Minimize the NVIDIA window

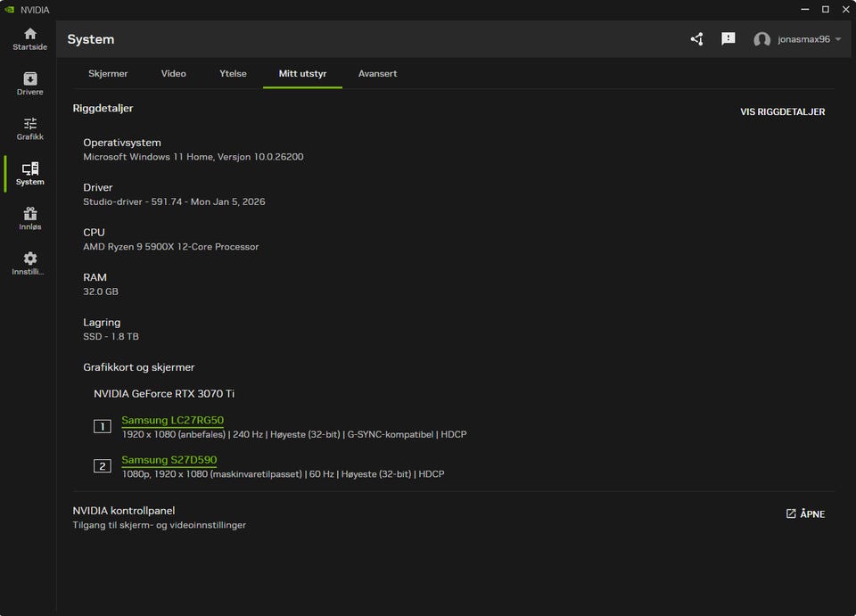[x=804, y=9]
